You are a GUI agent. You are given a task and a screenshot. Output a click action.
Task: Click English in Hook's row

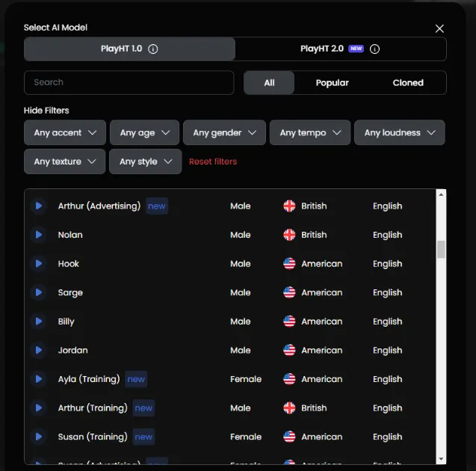(x=387, y=264)
